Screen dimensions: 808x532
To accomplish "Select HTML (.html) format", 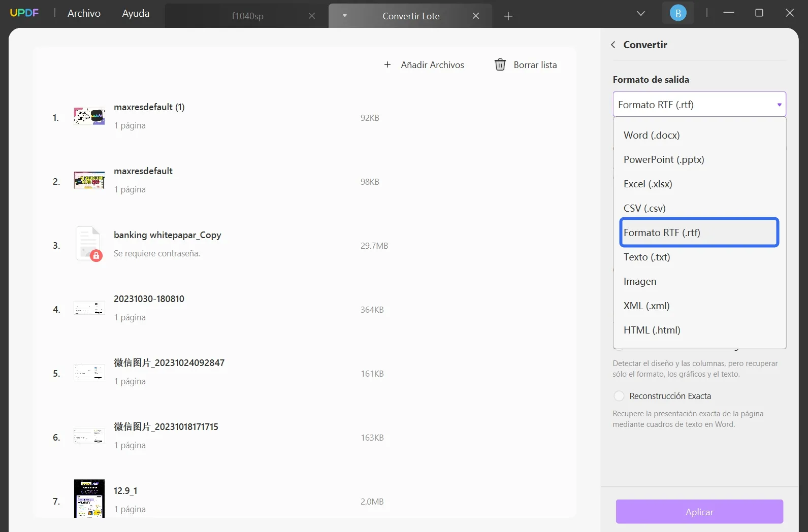I will [699, 330].
